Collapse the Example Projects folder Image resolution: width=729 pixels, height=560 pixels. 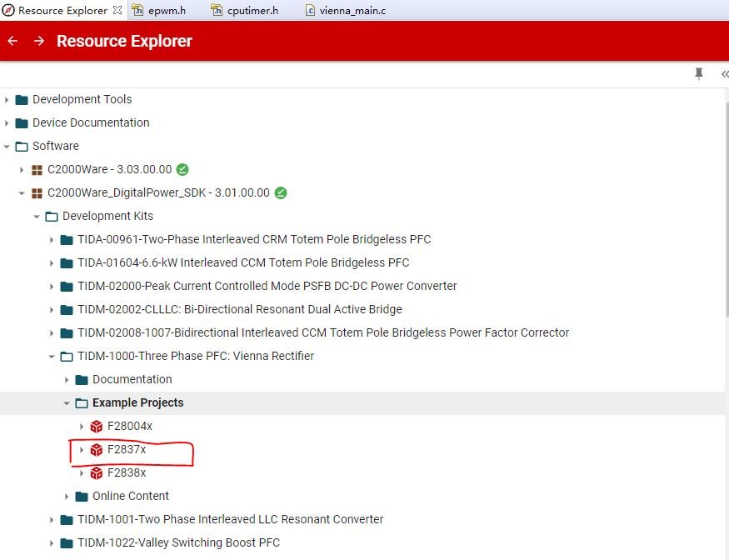[x=67, y=403]
